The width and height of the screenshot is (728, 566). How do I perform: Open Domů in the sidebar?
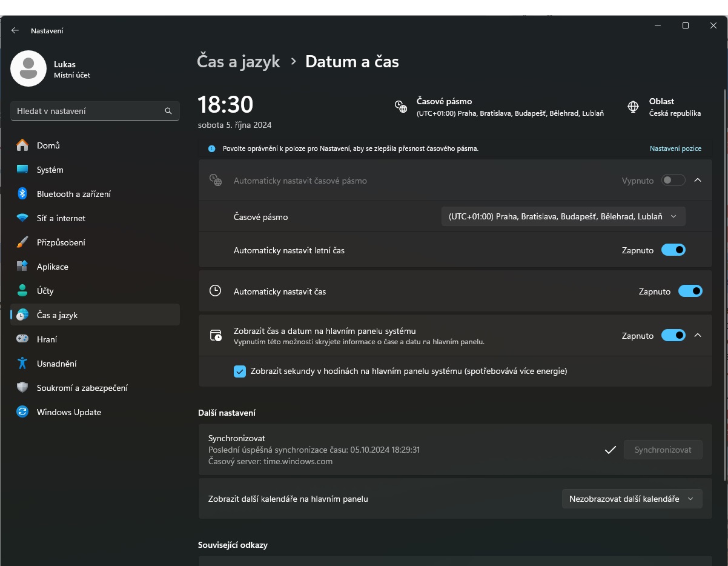coord(95,145)
